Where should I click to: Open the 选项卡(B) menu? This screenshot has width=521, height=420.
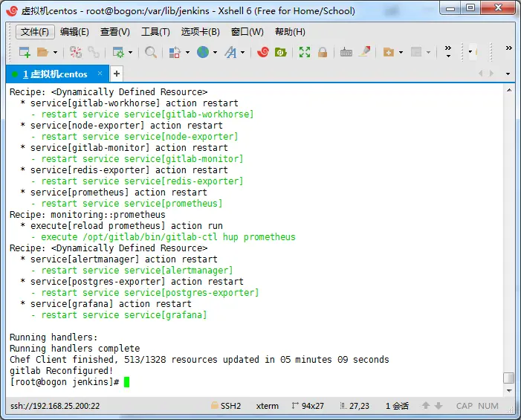coord(201,32)
